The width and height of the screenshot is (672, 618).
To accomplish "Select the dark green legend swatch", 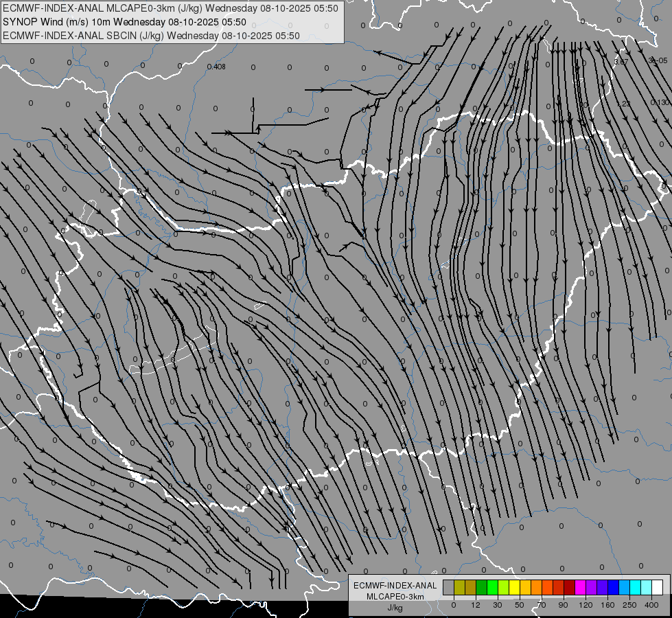I will pyautogui.click(x=482, y=588).
